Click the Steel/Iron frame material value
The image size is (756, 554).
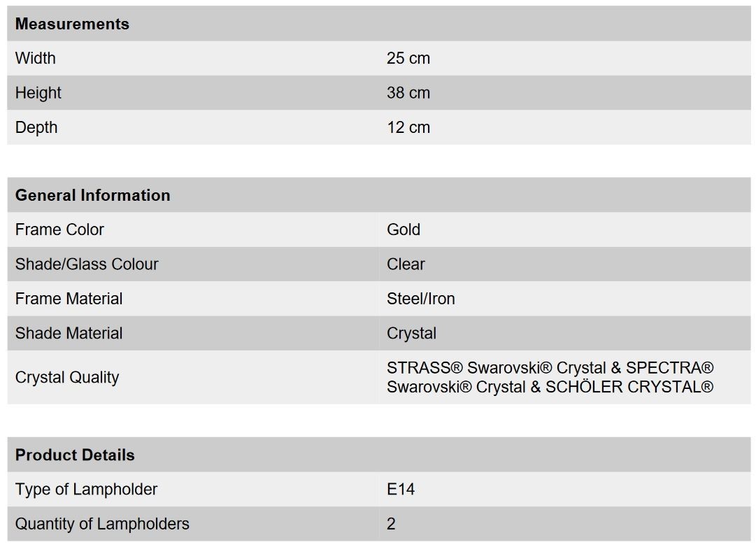pyautogui.click(x=420, y=299)
